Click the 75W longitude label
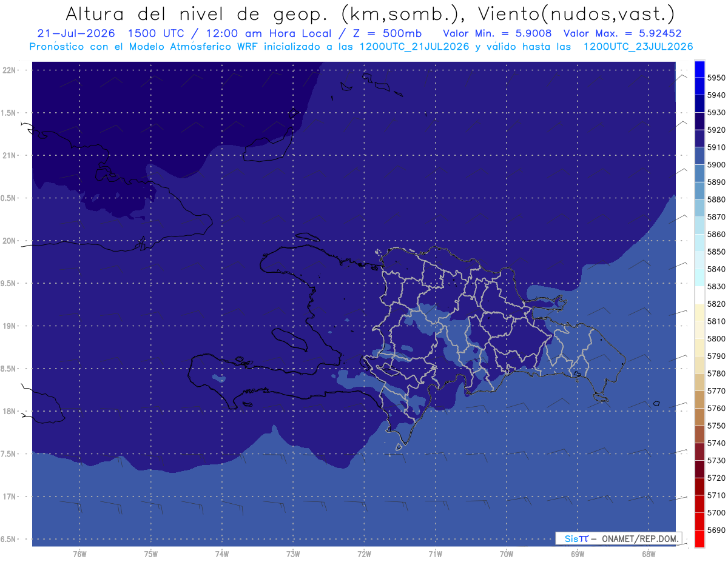 tap(151, 554)
